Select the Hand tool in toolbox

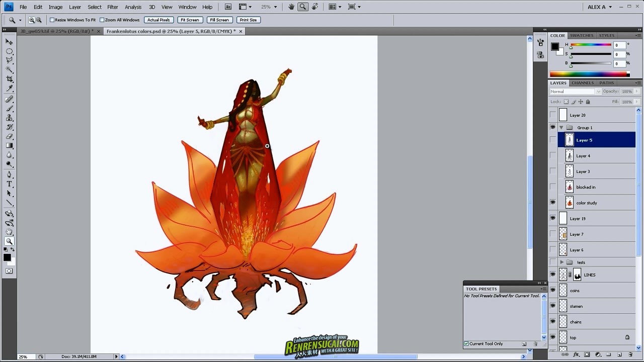click(9, 232)
